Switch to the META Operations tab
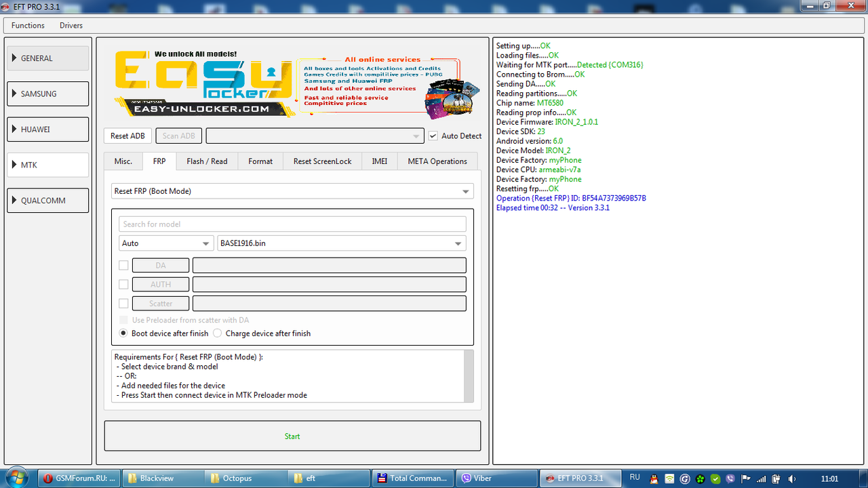The image size is (868, 488). click(x=437, y=161)
